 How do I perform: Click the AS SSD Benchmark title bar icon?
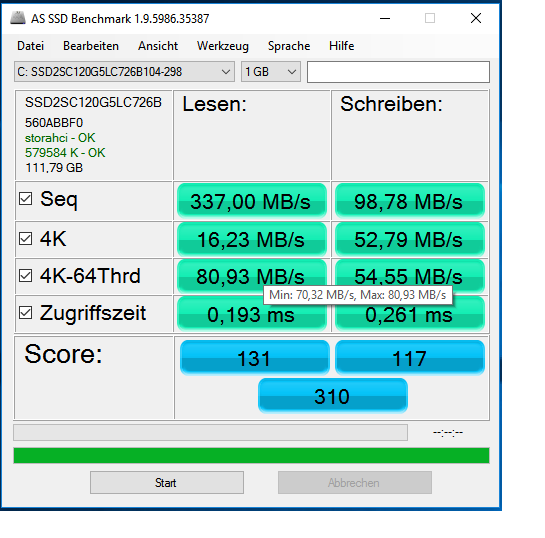tap(18, 18)
